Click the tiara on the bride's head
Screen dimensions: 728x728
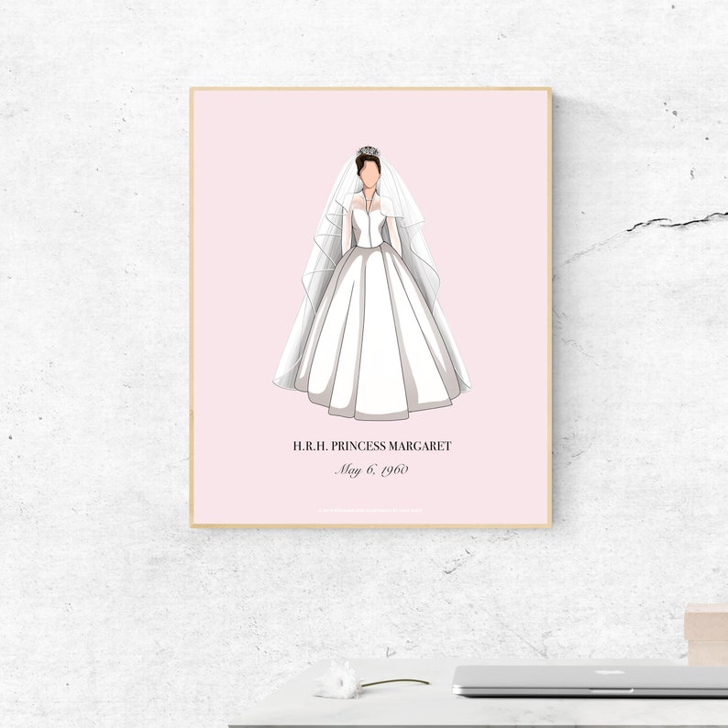(369, 151)
